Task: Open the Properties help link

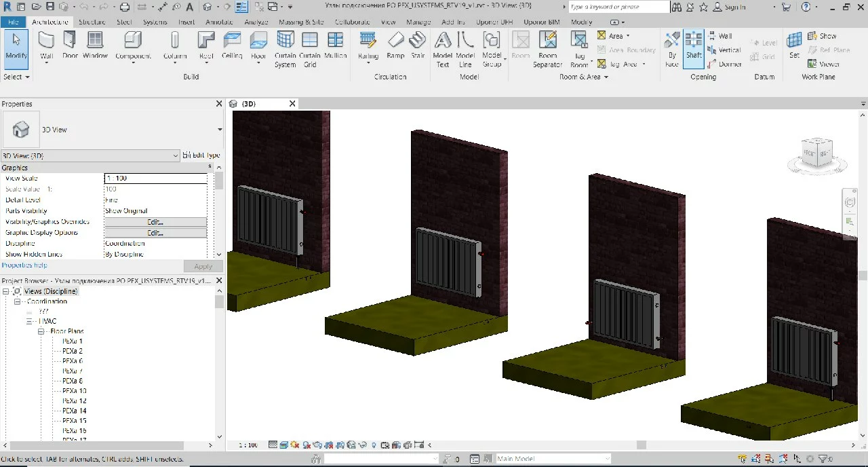Action: tap(24, 265)
